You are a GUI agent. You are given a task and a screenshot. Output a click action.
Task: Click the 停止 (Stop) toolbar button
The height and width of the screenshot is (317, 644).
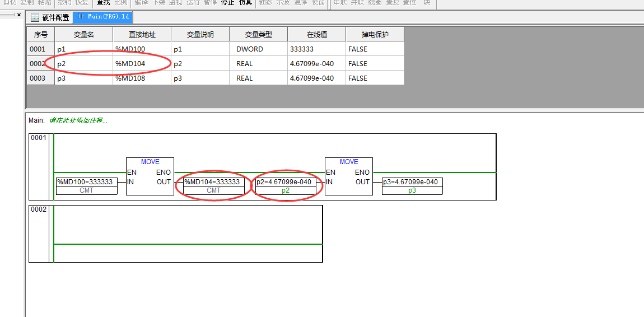(x=227, y=3)
